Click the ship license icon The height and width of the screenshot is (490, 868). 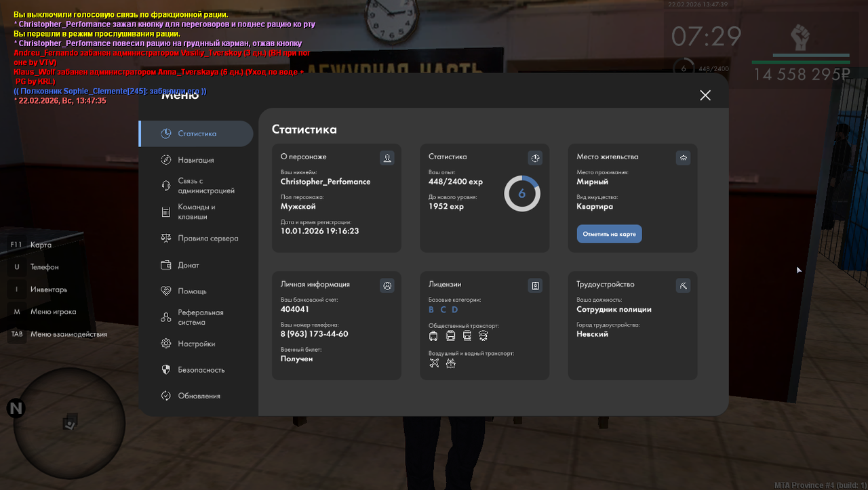450,363
